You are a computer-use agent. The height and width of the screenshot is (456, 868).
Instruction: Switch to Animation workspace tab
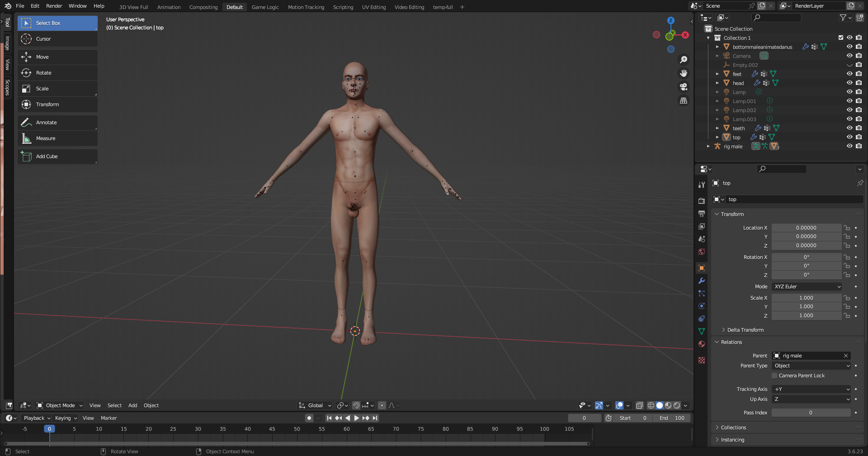click(169, 7)
